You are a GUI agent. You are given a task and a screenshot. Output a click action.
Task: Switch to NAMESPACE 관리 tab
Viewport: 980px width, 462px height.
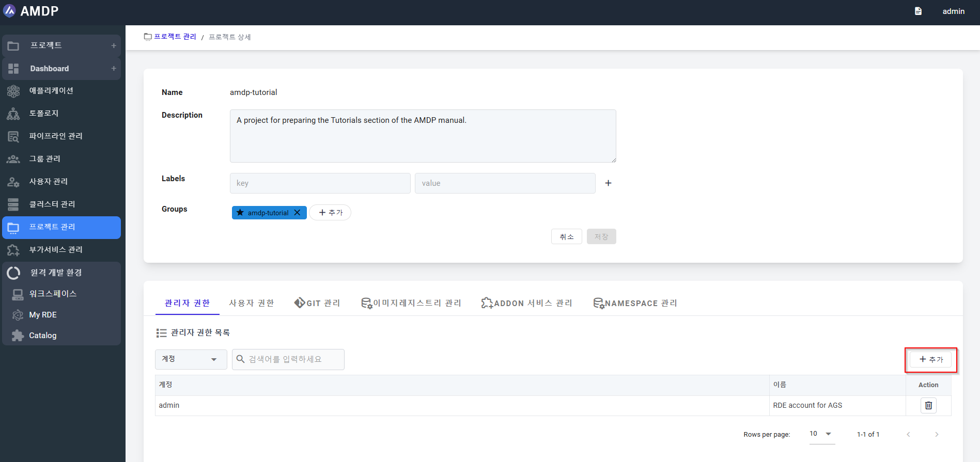point(635,303)
